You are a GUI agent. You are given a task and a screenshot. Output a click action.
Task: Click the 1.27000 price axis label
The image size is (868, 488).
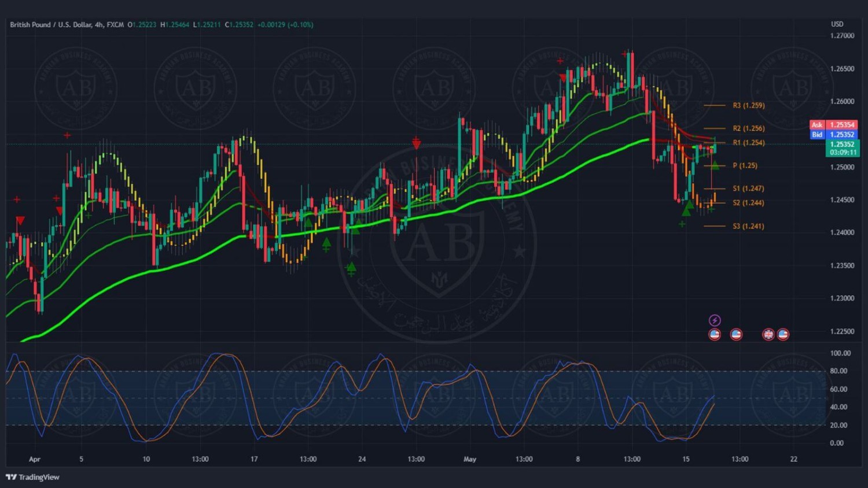pyautogui.click(x=842, y=36)
